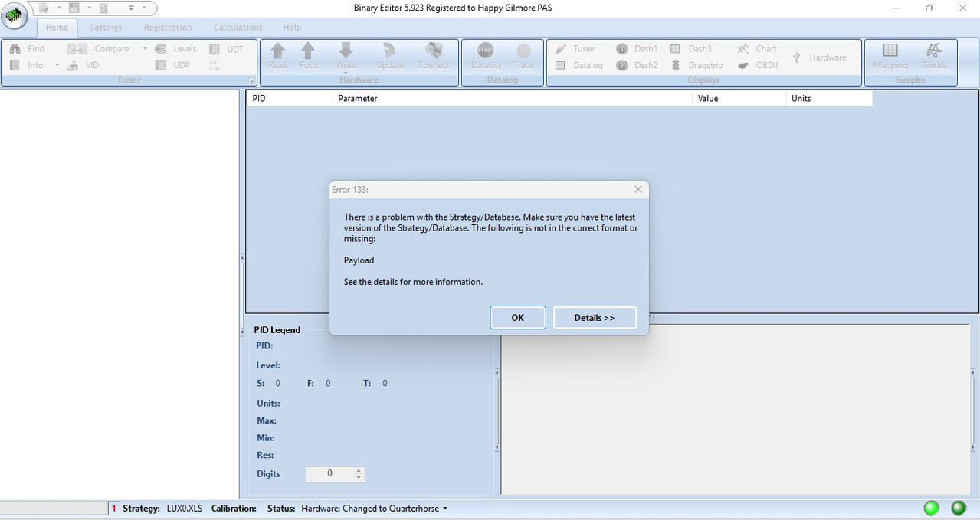Image resolution: width=980 pixels, height=520 pixels.
Task: Click the Read hardware arrow icon
Action: 277,51
